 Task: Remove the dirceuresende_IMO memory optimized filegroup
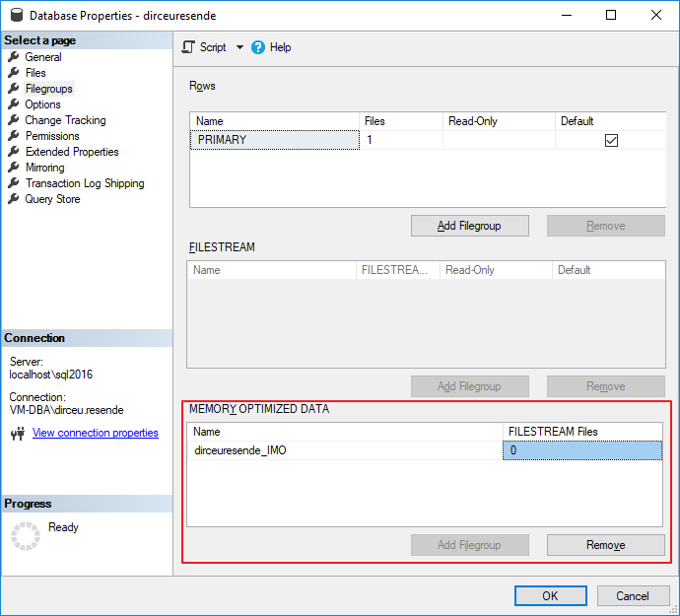pos(605,545)
